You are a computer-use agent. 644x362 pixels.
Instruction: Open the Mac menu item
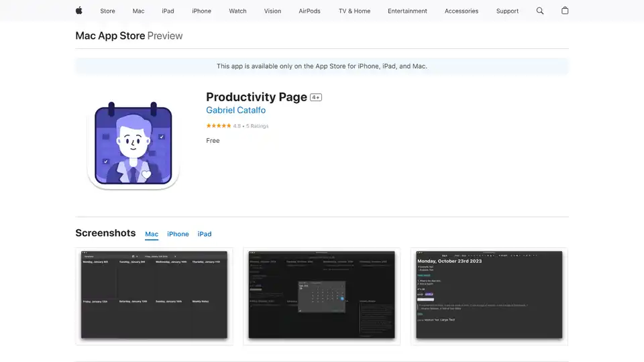138,11
